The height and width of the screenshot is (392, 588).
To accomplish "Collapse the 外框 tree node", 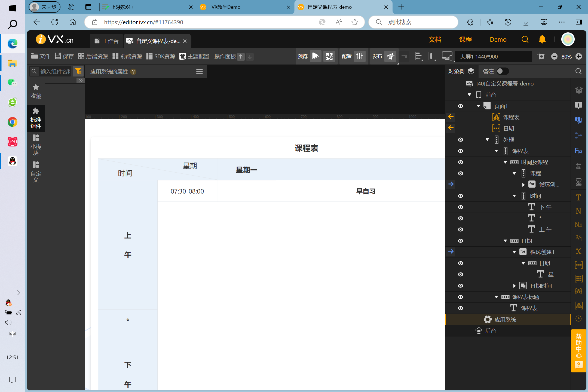I will 487,140.
